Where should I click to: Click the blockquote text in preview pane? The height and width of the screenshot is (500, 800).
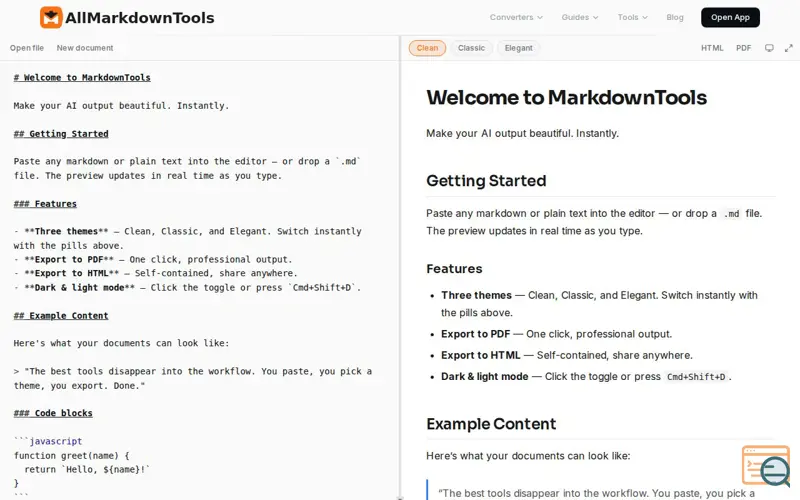tap(596, 493)
